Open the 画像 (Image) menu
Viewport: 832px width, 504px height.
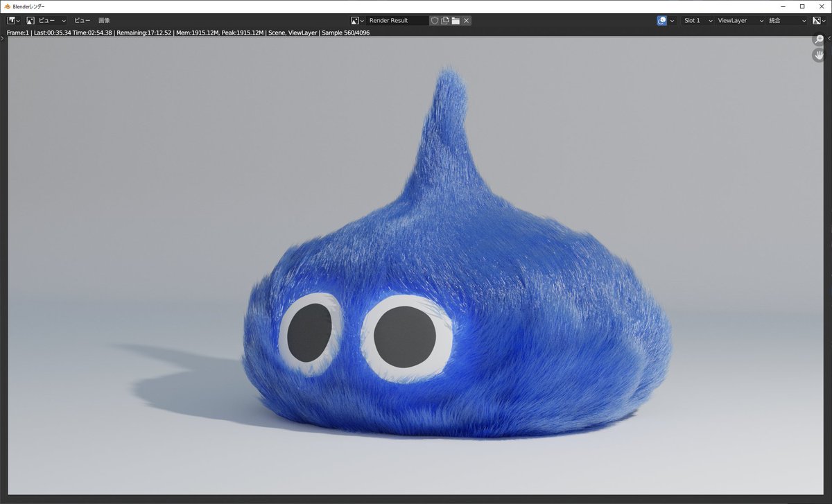(x=104, y=21)
